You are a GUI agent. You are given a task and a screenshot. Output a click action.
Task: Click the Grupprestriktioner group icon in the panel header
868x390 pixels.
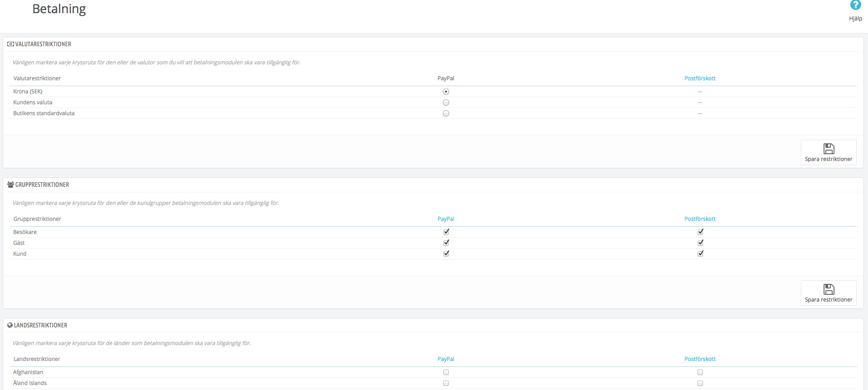10,185
